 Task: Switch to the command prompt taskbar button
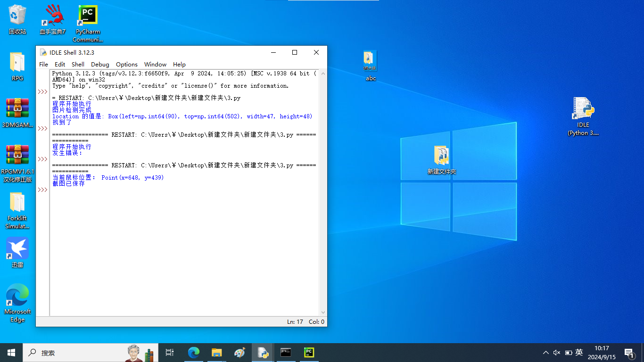coord(286,352)
